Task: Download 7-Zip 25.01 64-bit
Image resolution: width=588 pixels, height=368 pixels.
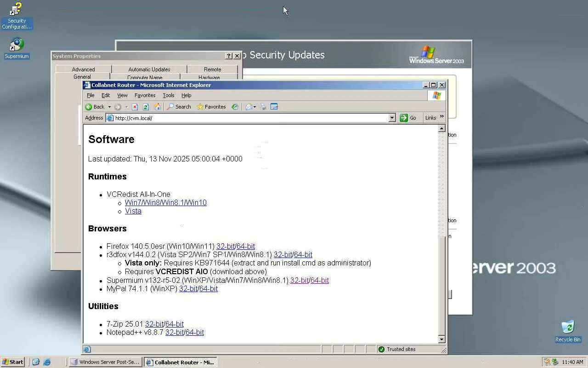Action: 175,324
